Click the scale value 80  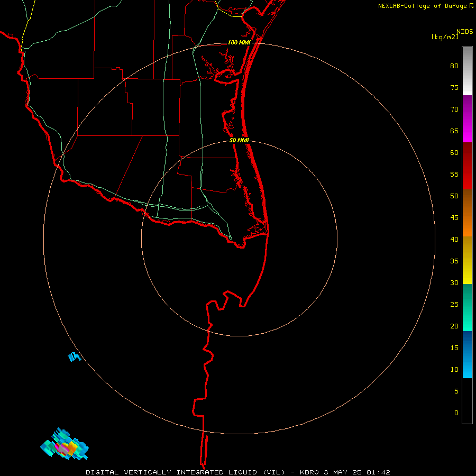coord(454,66)
